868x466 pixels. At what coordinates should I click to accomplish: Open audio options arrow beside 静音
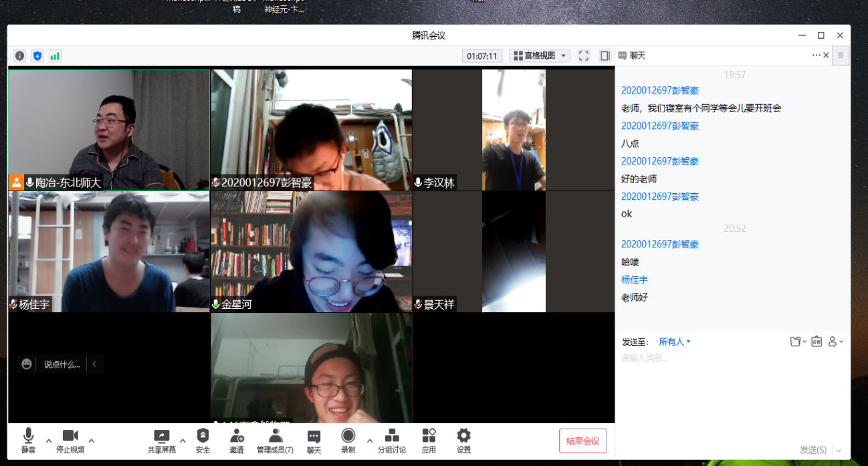(49, 441)
